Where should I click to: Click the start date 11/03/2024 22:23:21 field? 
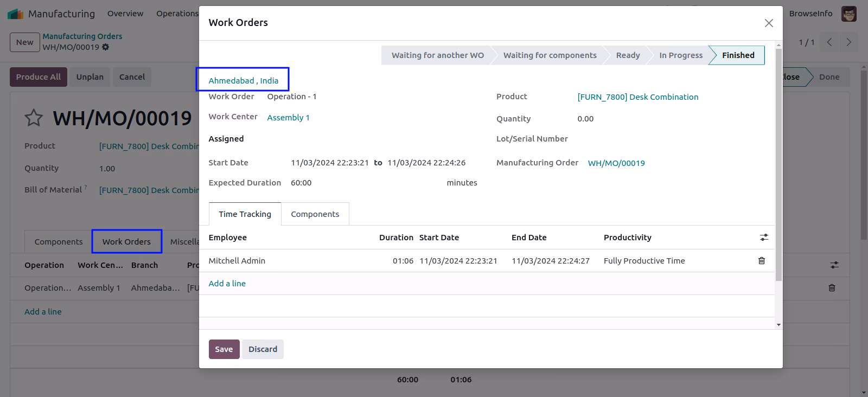(x=330, y=163)
